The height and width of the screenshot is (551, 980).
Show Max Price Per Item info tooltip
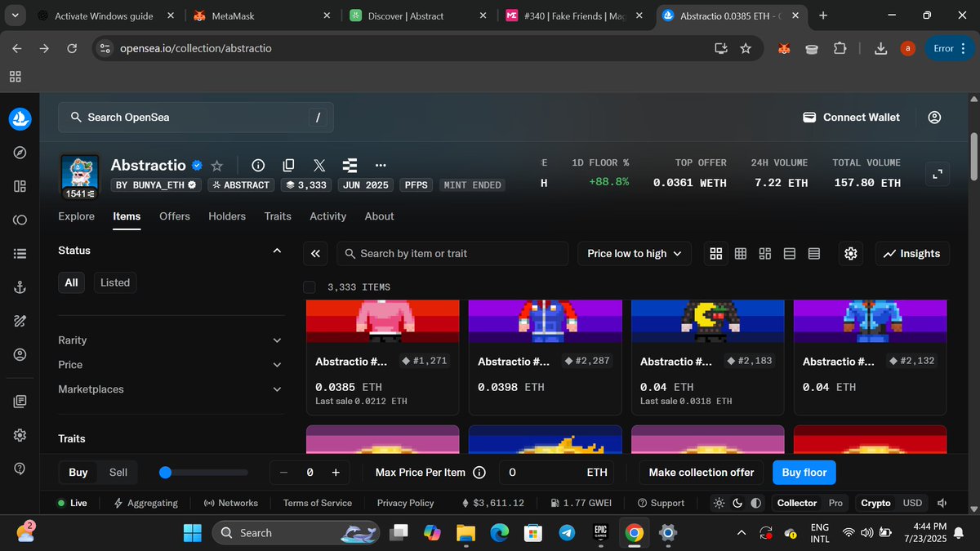point(479,473)
